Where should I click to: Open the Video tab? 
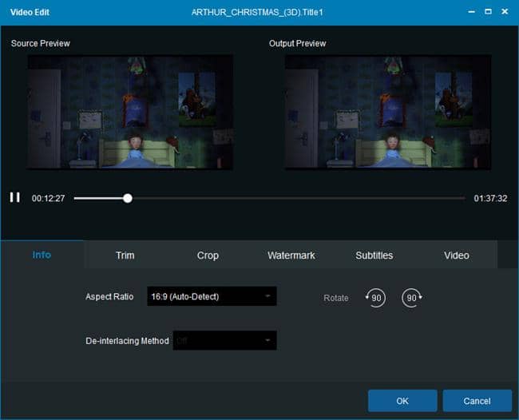pyautogui.click(x=457, y=256)
